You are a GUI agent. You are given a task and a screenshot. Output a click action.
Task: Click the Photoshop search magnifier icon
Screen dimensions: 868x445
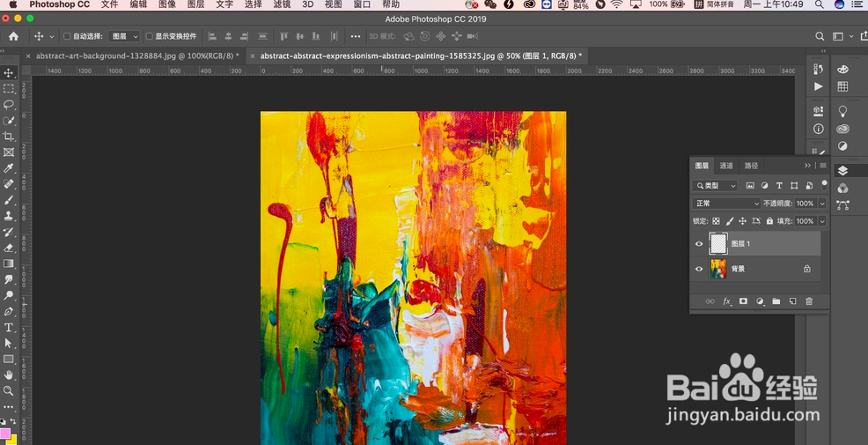pos(820,36)
